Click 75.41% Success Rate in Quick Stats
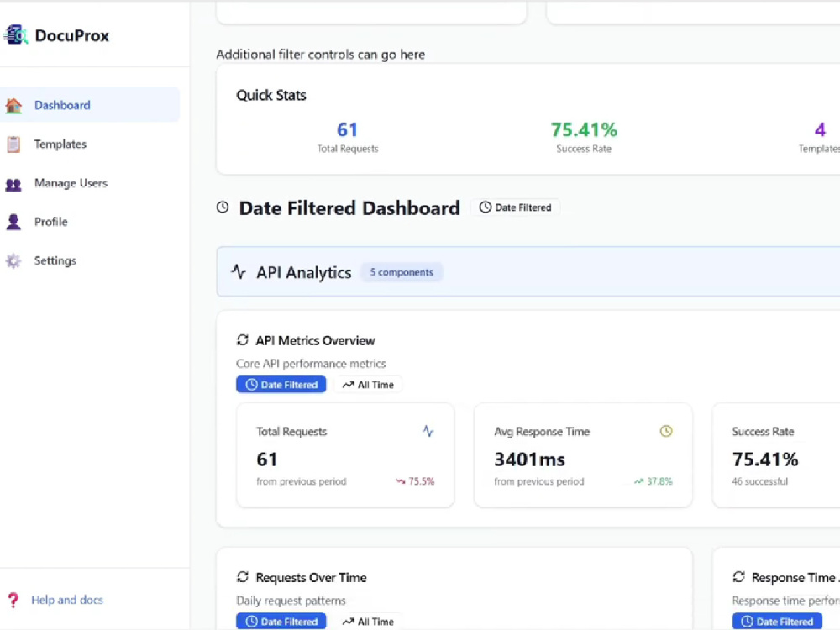This screenshot has height=630, width=840. tap(584, 137)
